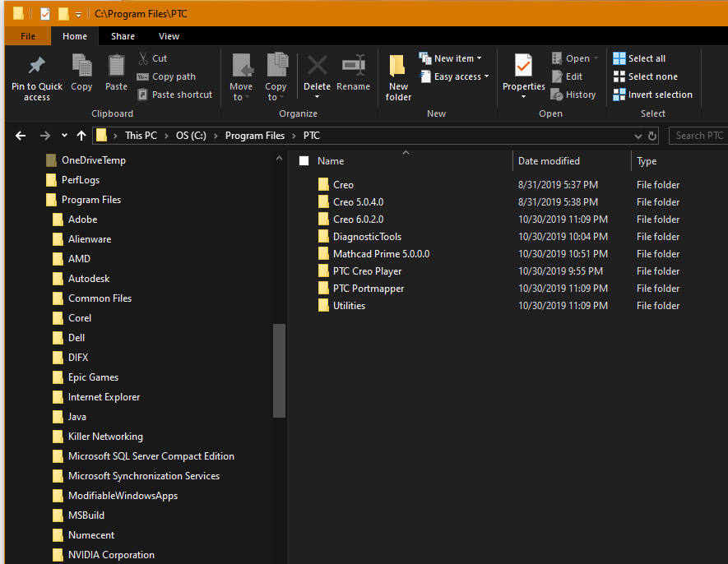Click the Rename icon in Organize group
728x564 pixels.
point(353,67)
